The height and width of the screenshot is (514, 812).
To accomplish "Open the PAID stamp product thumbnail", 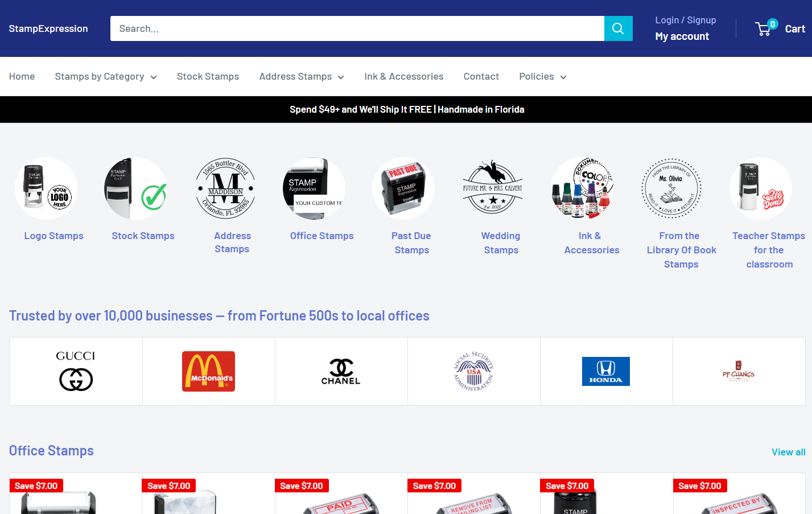I will pyautogui.click(x=341, y=502).
